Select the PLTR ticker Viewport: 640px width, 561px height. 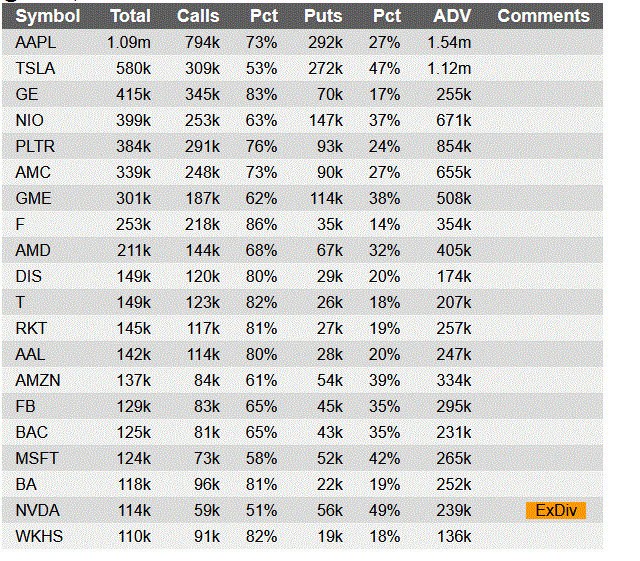[35, 146]
